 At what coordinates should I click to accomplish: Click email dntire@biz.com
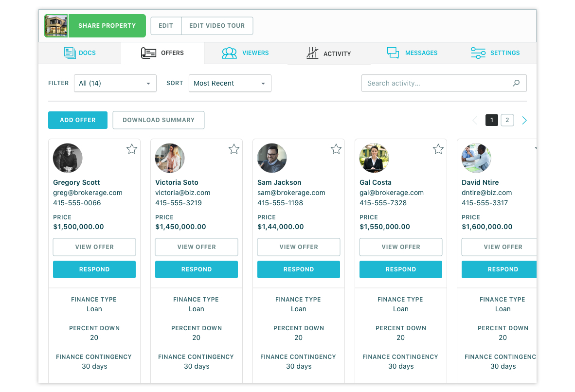click(x=486, y=193)
